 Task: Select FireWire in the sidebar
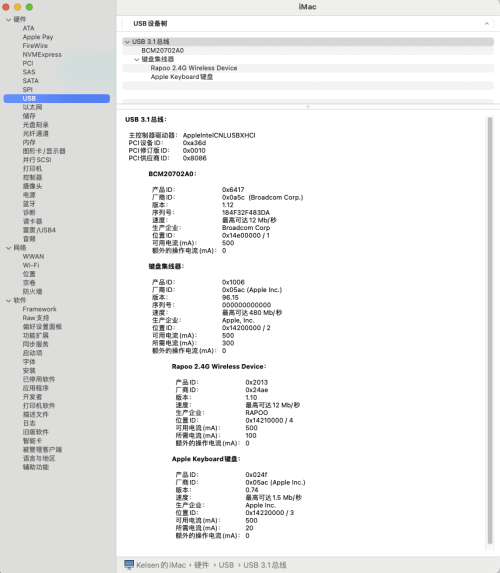pyautogui.click(x=35, y=46)
